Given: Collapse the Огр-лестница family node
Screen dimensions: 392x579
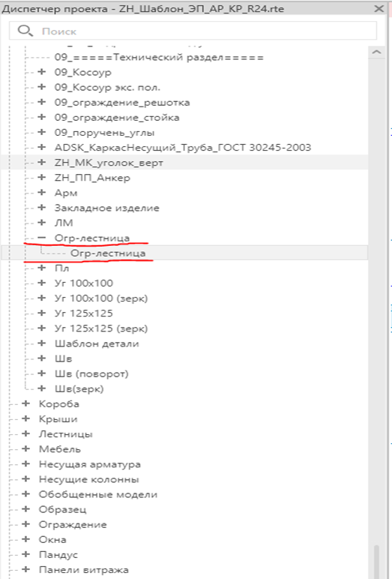Looking at the screenshot, I should (42, 238).
